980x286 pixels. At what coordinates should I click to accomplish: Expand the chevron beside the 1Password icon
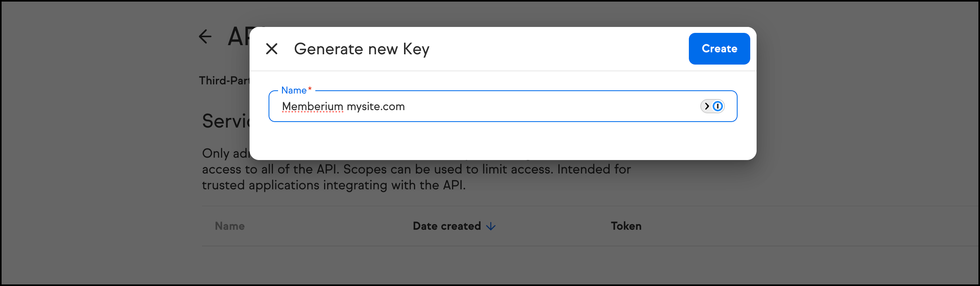(x=707, y=106)
